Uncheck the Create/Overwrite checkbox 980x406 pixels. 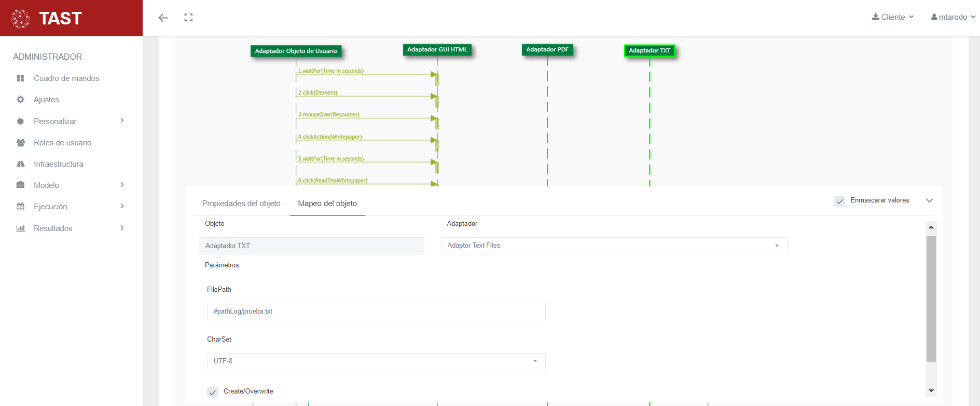coord(212,392)
